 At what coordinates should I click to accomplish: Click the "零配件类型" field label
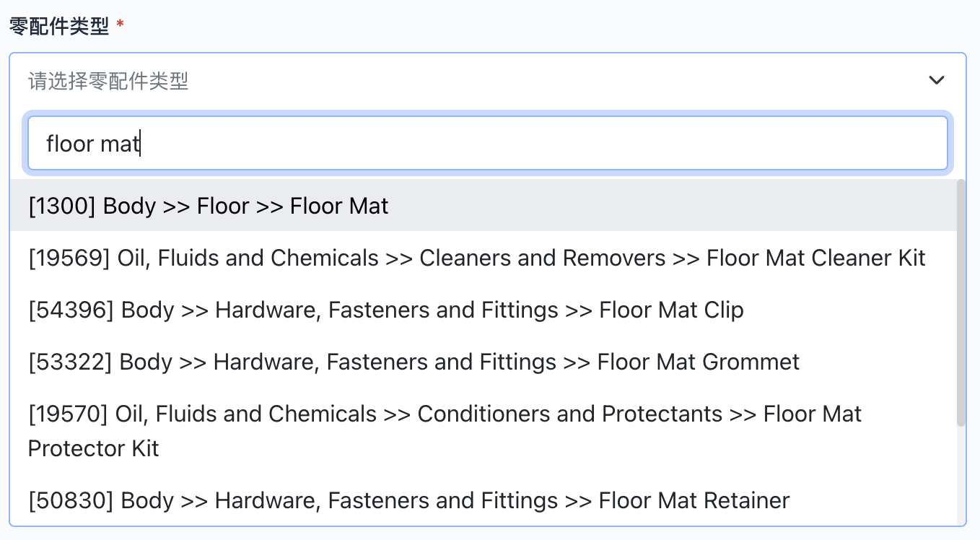coord(59,27)
